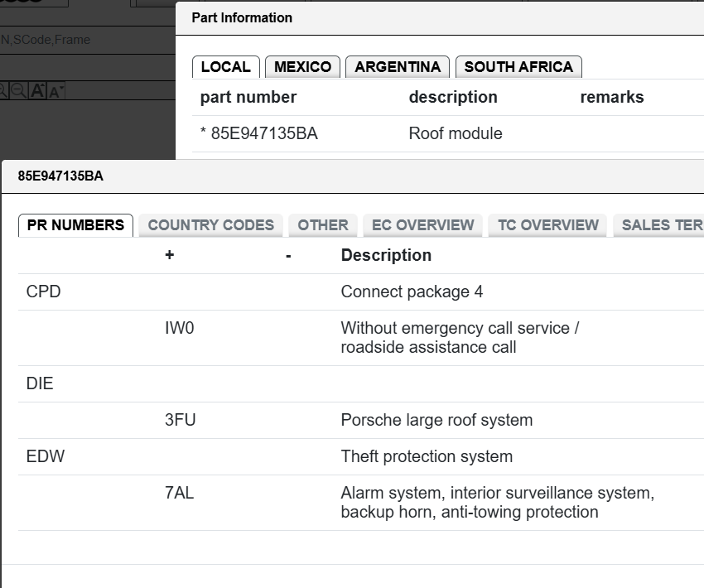
Task: Click the bold 'Description' header in PR Numbers
Action: pyautogui.click(x=386, y=255)
